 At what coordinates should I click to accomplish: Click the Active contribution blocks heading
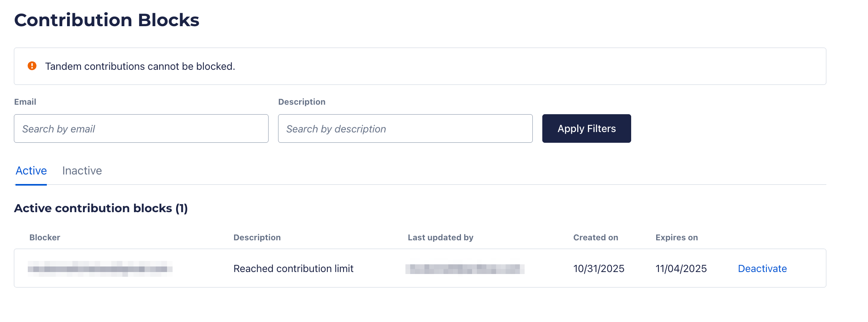coord(101,208)
